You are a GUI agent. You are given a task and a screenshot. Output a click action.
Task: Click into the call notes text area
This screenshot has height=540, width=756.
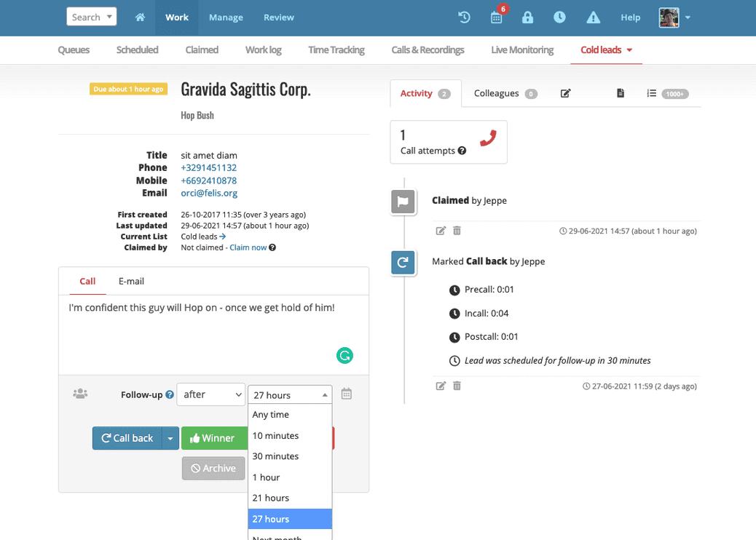tap(213, 335)
